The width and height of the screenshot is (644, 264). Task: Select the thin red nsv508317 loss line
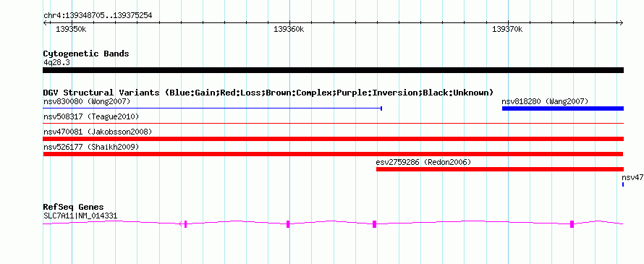point(333,123)
